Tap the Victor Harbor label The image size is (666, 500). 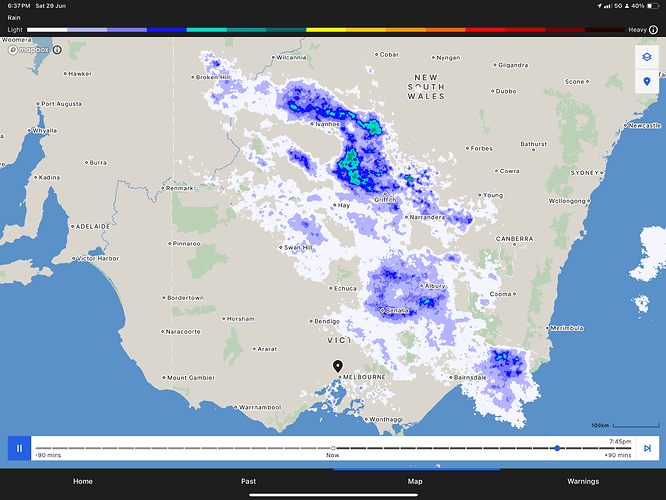[98, 258]
